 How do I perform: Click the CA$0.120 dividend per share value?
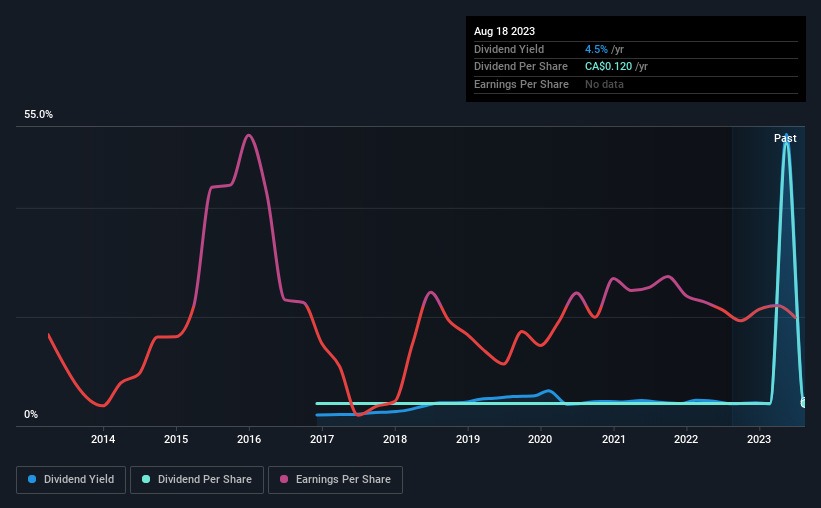pyautogui.click(x=608, y=67)
